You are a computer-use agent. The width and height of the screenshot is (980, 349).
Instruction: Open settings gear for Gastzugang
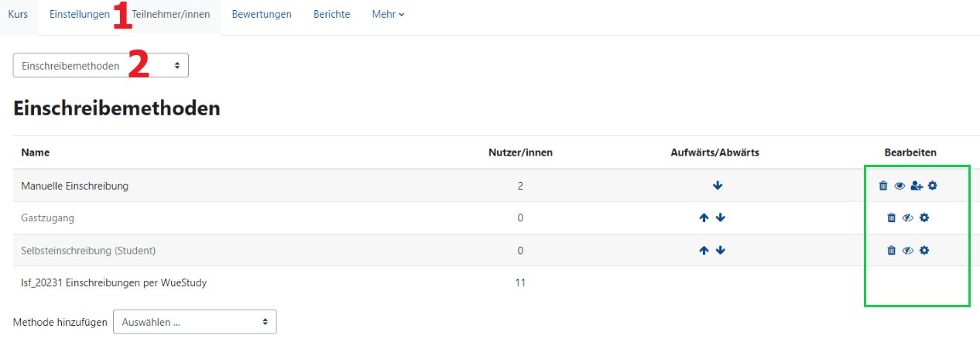pyautogui.click(x=924, y=218)
